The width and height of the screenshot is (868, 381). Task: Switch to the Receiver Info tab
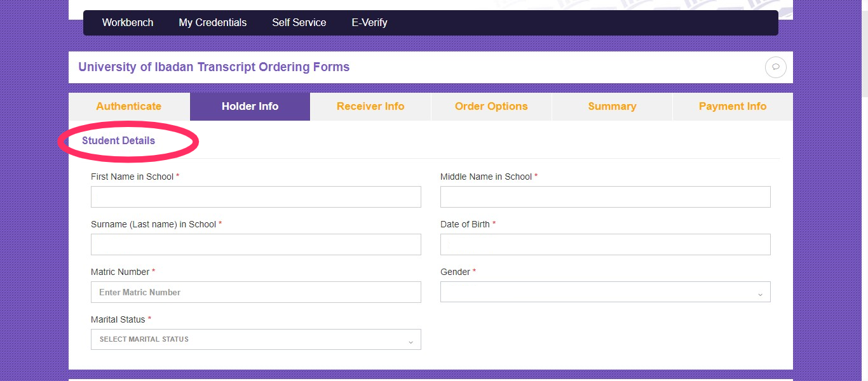pos(370,106)
